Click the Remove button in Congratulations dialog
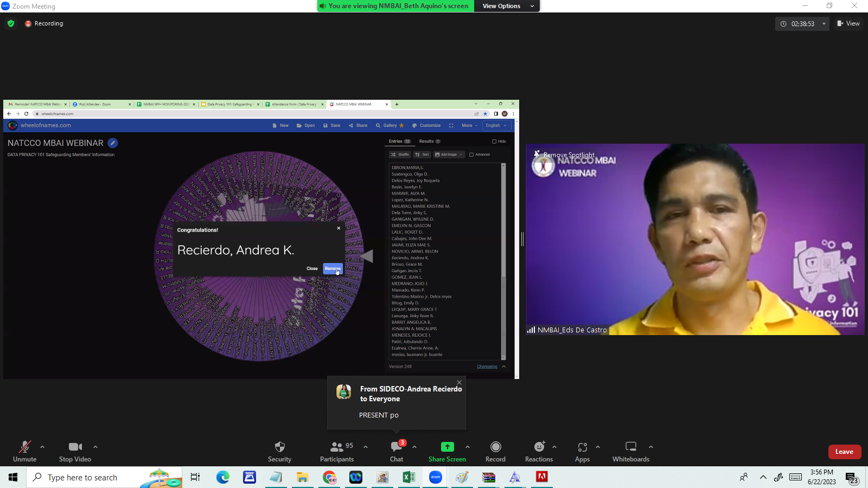 tap(333, 268)
